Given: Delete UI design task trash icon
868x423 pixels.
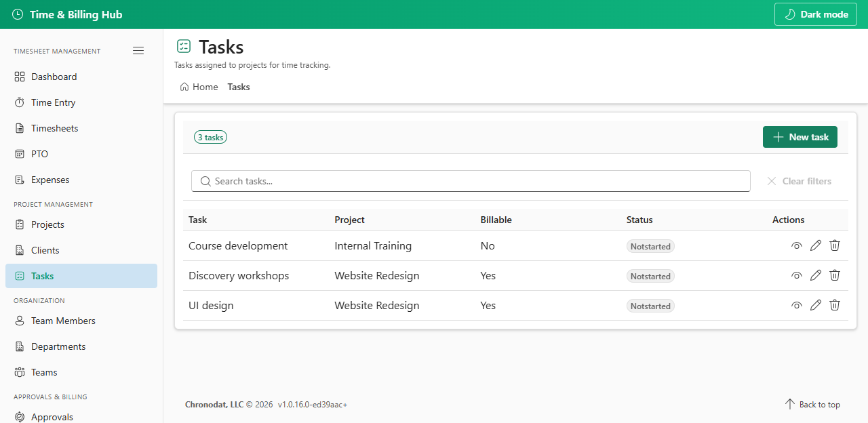Looking at the screenshot, I should (835, 305).
